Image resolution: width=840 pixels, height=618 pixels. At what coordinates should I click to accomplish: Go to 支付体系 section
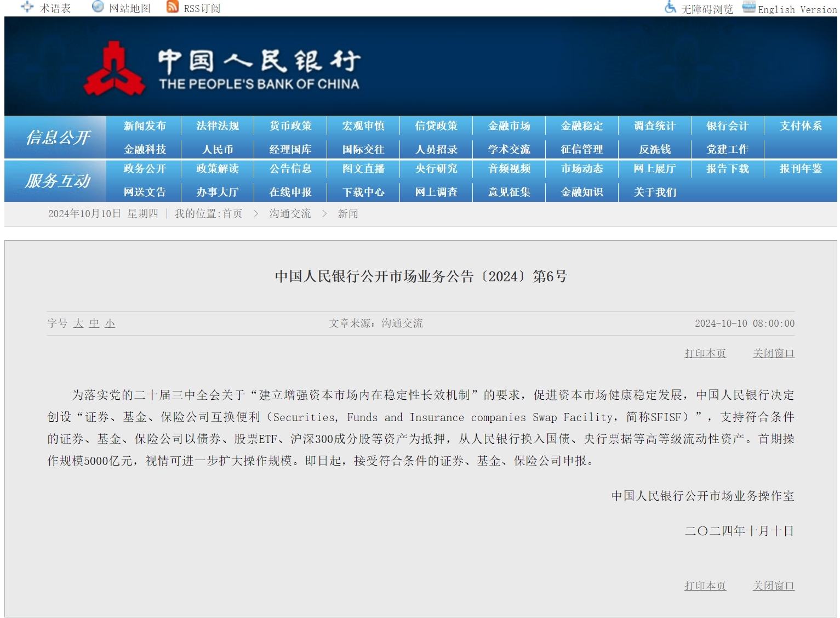click(801, 126)
